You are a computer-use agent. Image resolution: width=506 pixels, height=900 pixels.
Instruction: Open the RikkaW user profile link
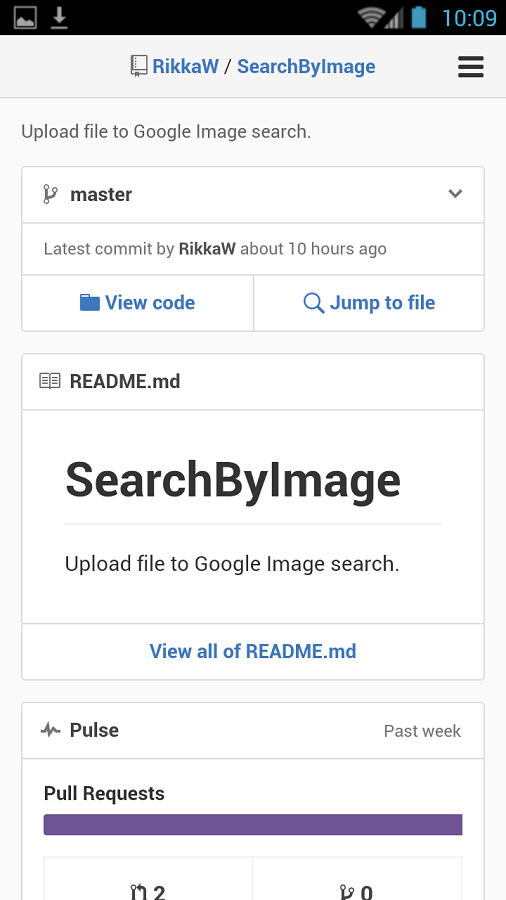185,67
